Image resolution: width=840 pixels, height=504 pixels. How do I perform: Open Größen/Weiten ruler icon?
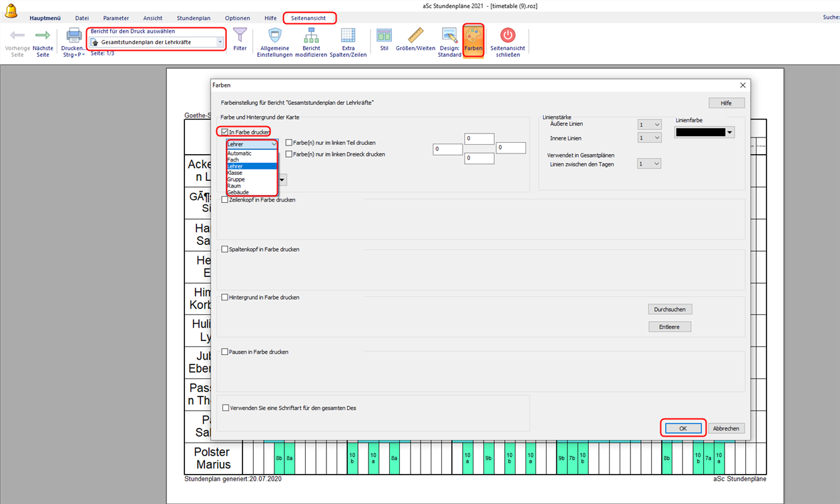415,35
